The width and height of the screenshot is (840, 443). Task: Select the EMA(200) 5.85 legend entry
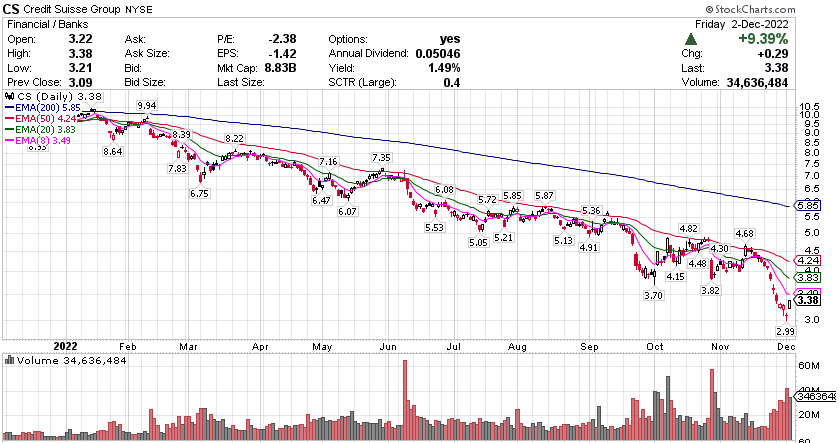point(42,108)
